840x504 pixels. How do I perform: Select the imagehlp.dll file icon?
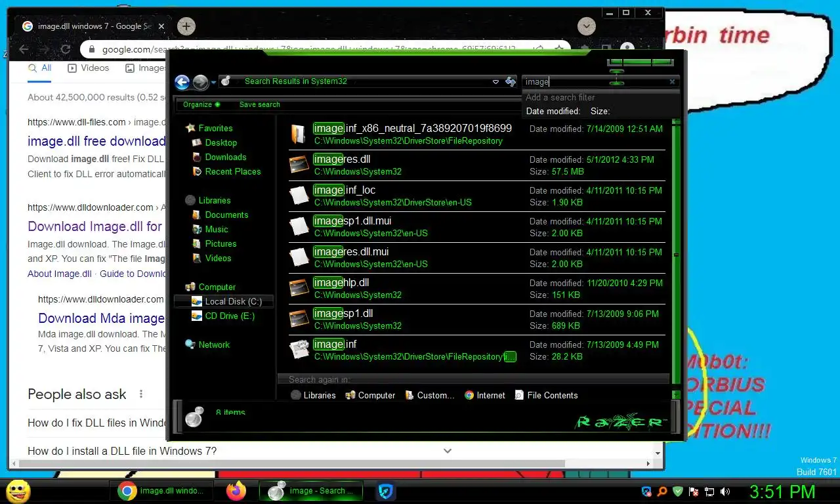coord(299,288)
